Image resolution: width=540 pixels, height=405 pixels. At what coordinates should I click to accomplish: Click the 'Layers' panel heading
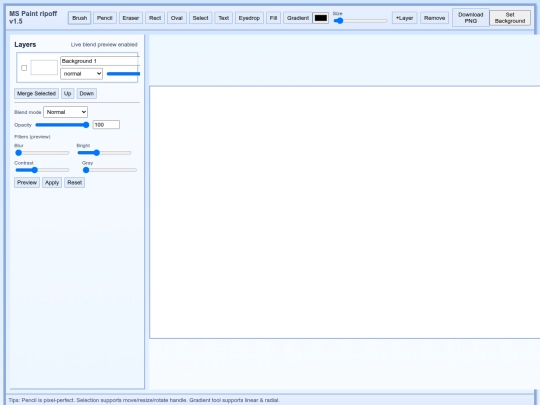(x=25, y=44)
